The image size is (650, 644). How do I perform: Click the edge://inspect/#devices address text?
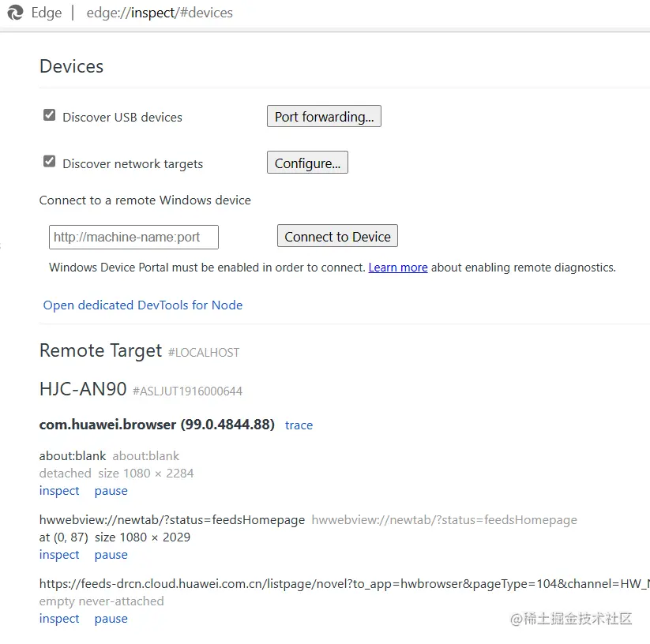160,13
